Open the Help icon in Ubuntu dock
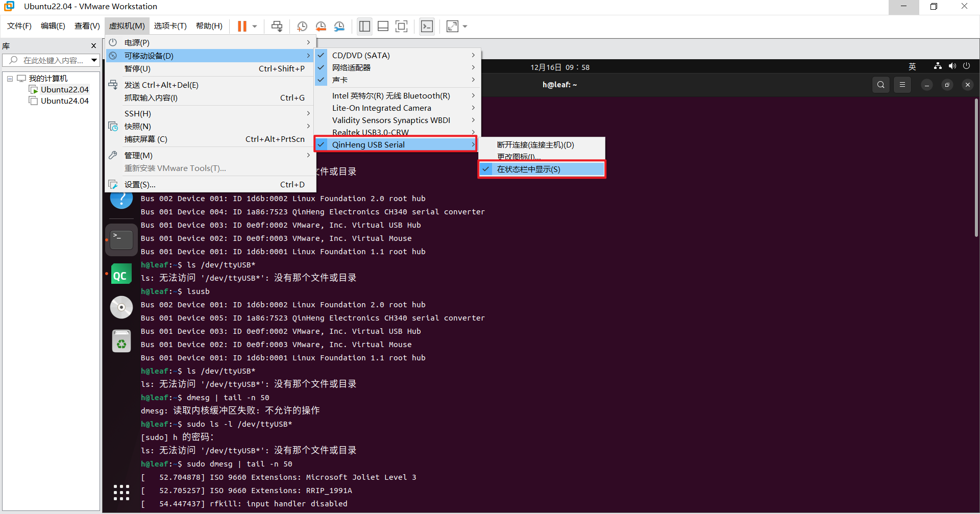The image size is (980, 514). (x=121, y=200)
